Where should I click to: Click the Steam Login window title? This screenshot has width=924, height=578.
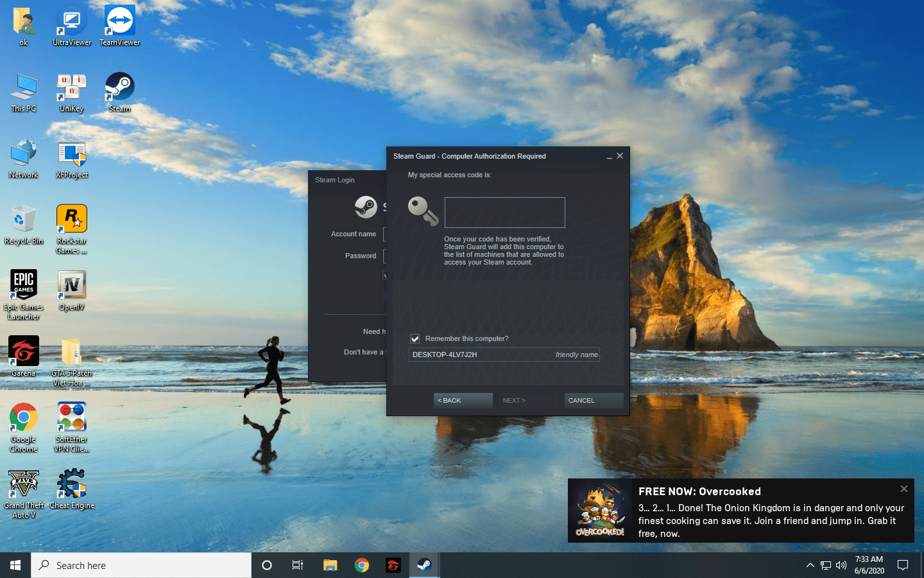click(335, 180)
